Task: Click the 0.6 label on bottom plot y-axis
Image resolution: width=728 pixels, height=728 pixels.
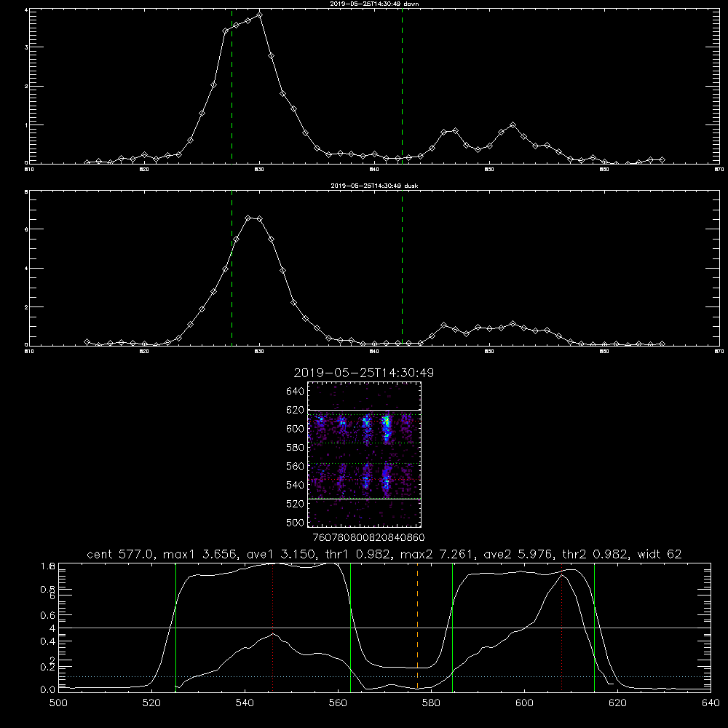Action: pos(48,615)
